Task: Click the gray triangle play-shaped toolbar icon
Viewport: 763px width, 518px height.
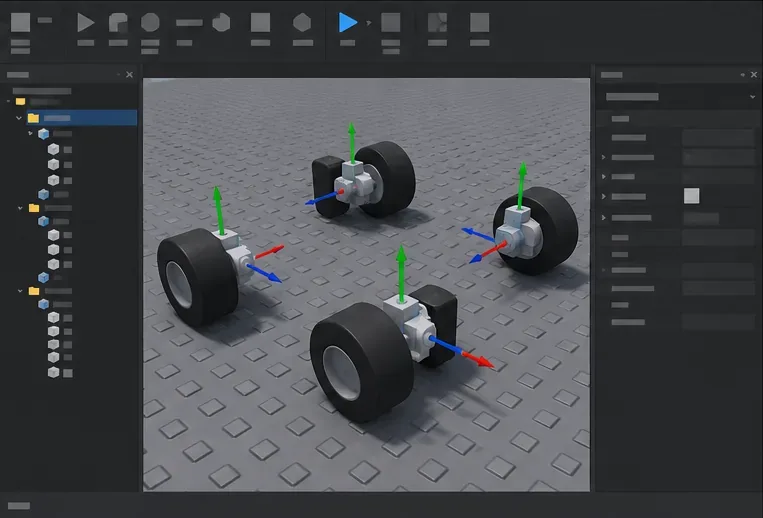Action: coord(86,22)
